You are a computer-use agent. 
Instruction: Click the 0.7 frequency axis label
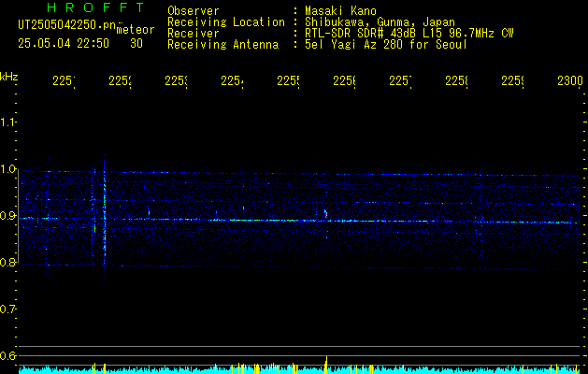7,309
